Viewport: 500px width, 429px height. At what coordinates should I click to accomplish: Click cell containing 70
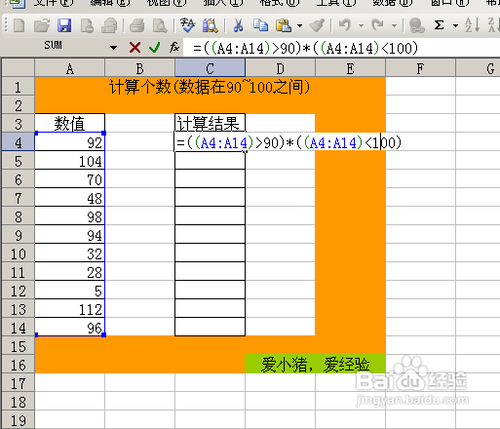click(x=70, y=179)
